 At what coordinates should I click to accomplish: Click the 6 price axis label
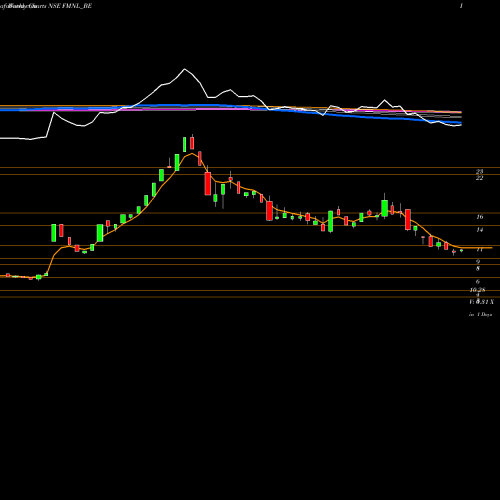tap(478, 282)
